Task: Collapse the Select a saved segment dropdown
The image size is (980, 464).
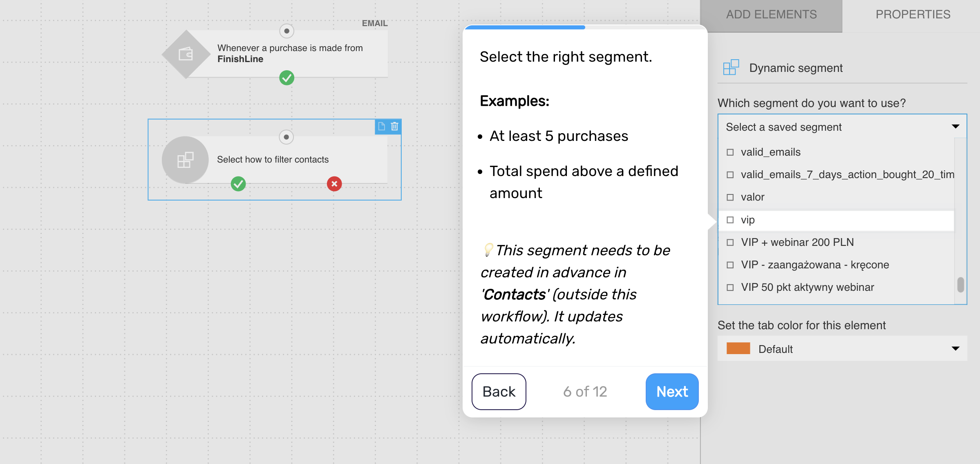Action: tap(842, 127)
